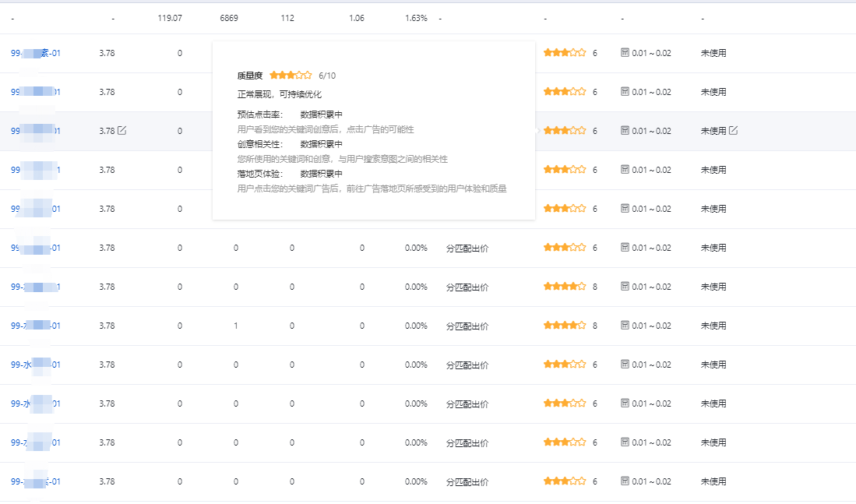856x504 pixels.
Task: Open the keyword link in the first table row
Action: [35, 53]
